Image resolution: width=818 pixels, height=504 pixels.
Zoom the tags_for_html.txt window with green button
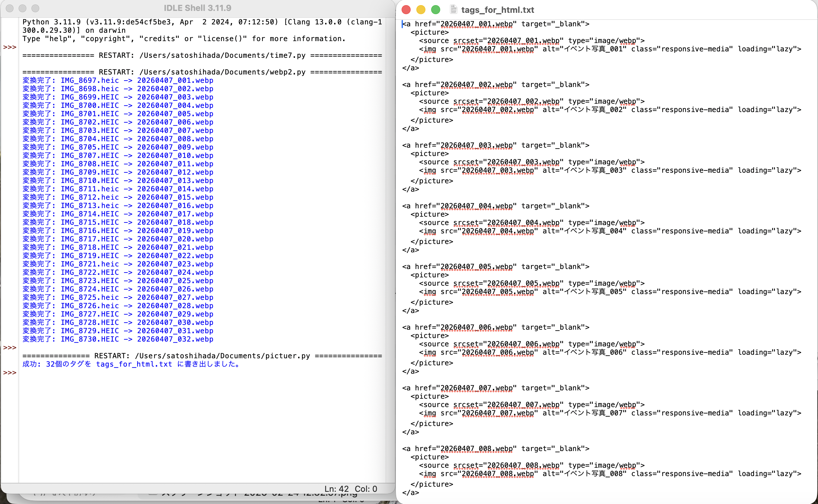click(x=435, y=10)
